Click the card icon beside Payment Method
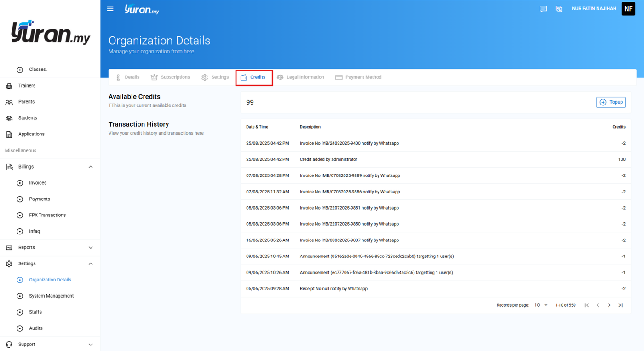 339,77
